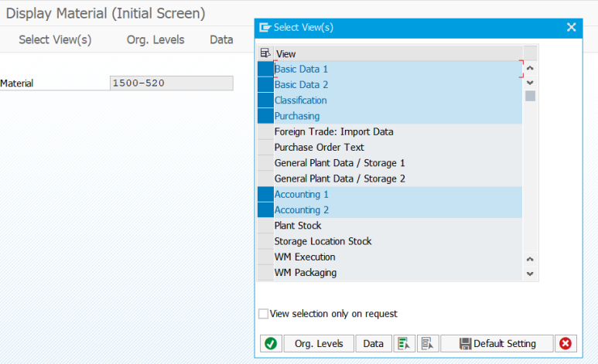Toggle the Accounting 2 row selector
This screenshot has height=364, width=598.
pos(265,210)
